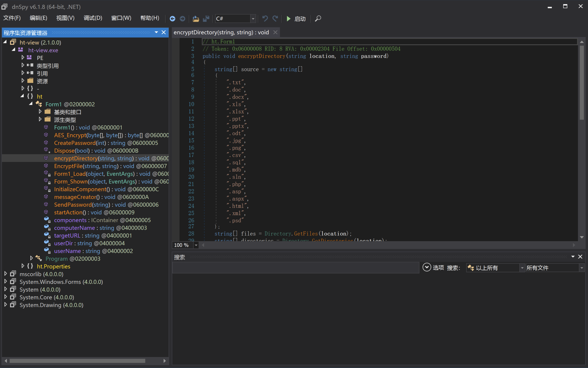Click the dnSpy title bar app icon

pos(4,7)
